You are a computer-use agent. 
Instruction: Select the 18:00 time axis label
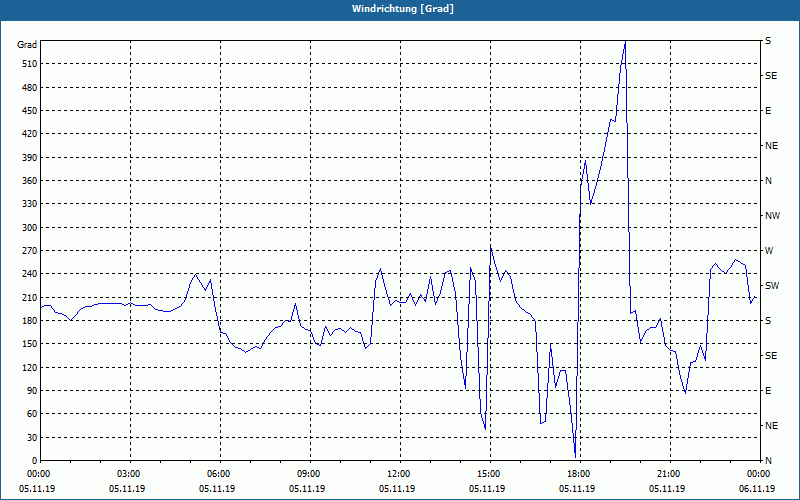coord(580,474)
